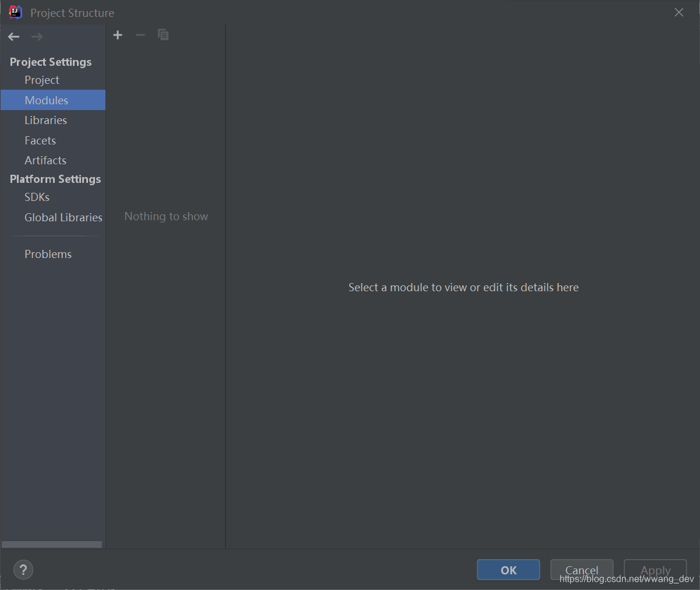The height and width of the screenshot is (590, 700).
Task: Open help with the question mark button
Action: click(x=23, y=570)
